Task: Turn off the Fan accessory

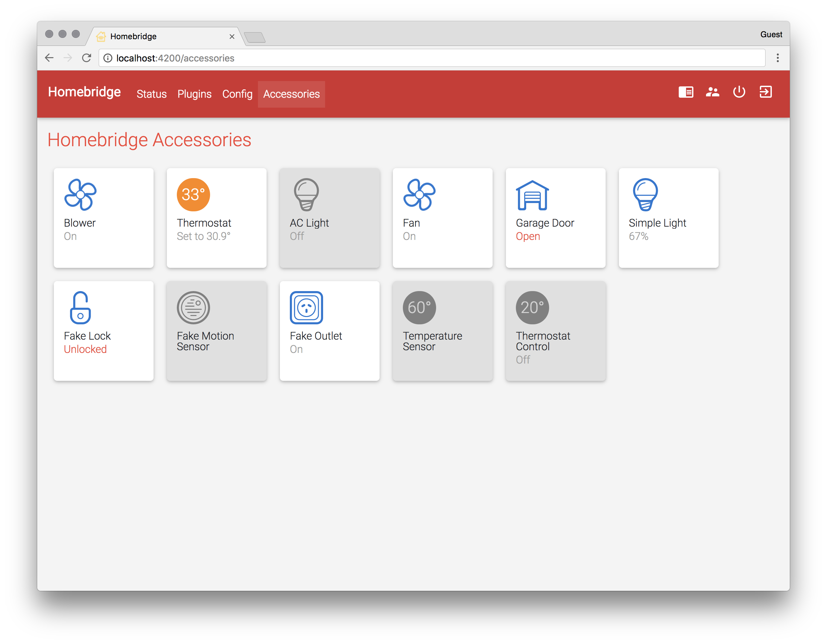Action: (442, 218)
